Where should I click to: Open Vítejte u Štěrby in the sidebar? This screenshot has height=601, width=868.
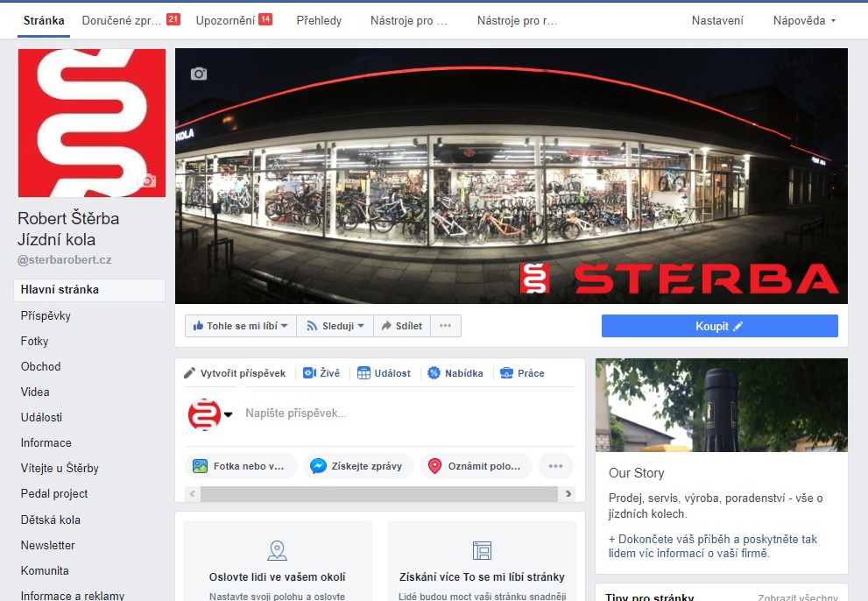pyautogui.click(x=60, y=469)
